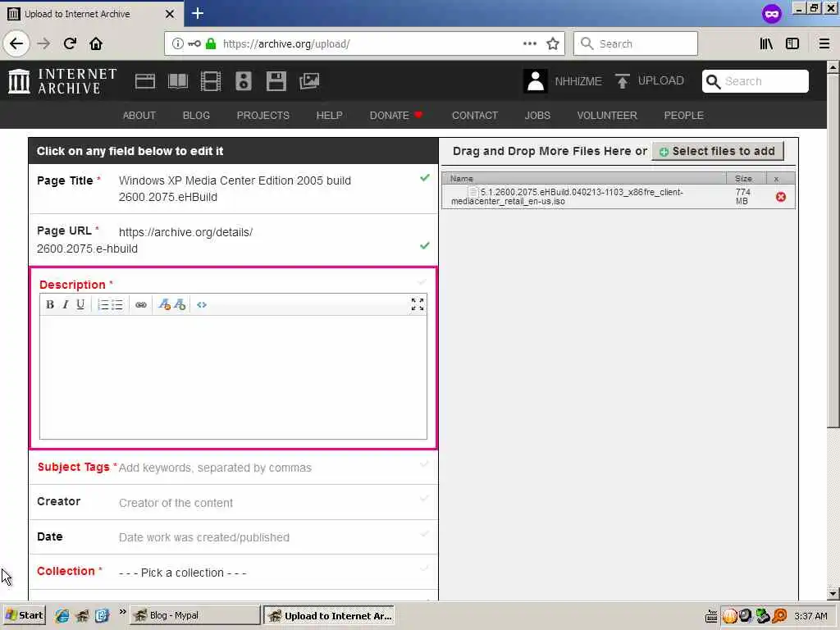Reload the current page

tap(70, 43)
